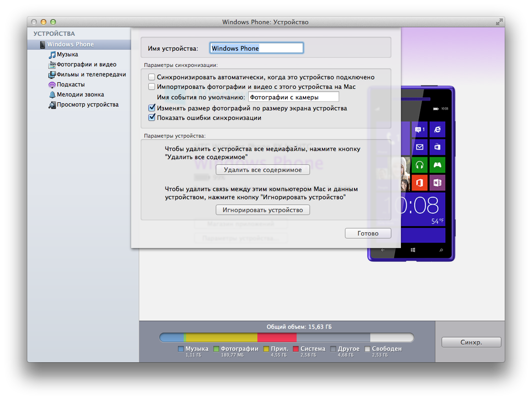
Task: Open the Подкасты section
Action: tap(71, 85)
